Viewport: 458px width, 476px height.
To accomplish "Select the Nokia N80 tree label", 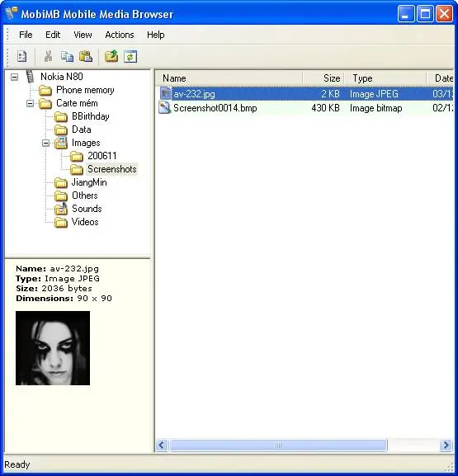I will tap(62, 77).
